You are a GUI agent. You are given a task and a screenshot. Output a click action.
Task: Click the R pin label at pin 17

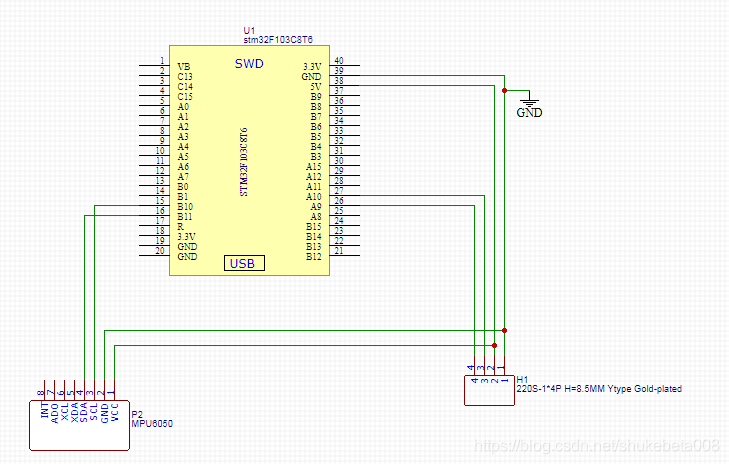(x=180, y=226)
